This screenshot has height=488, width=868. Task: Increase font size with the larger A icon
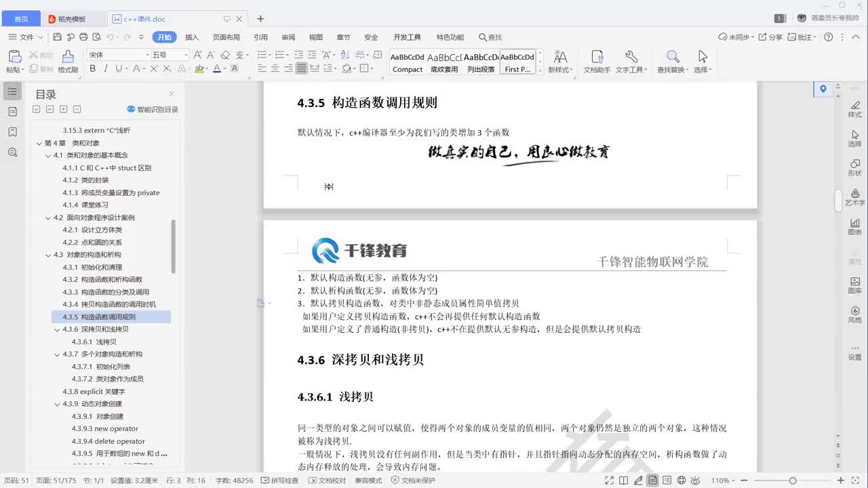198,55
